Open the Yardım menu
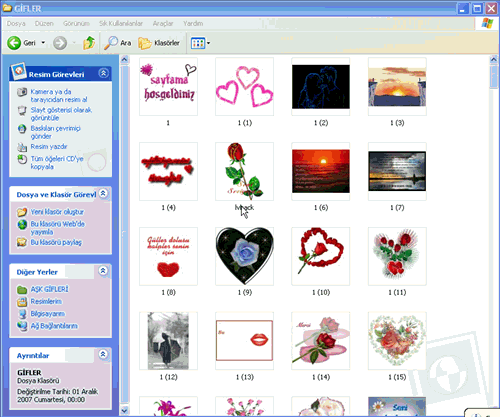500x417 pixels. (193, 23)
